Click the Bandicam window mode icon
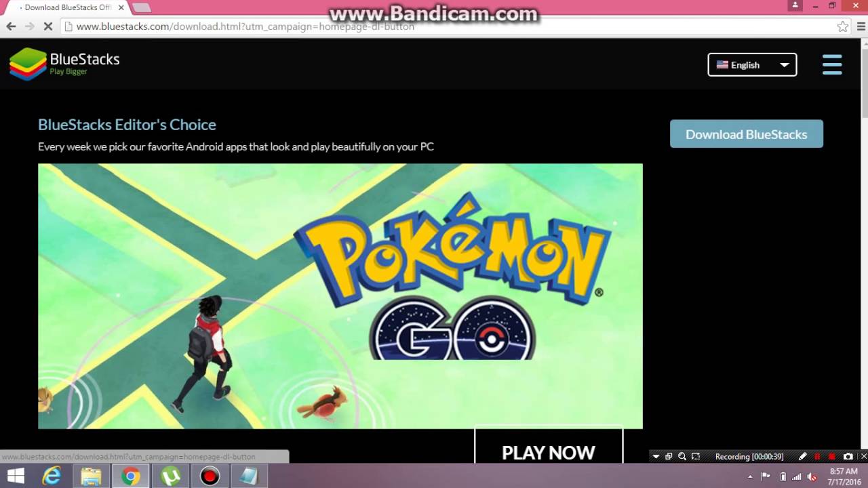Screen dimensions: 868x488 [669, 457]
